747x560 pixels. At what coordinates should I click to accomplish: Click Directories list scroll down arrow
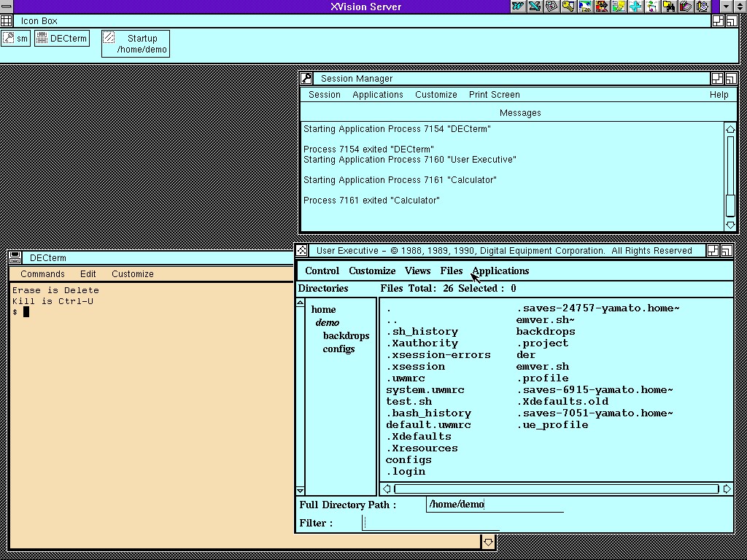tap(300, 491)
